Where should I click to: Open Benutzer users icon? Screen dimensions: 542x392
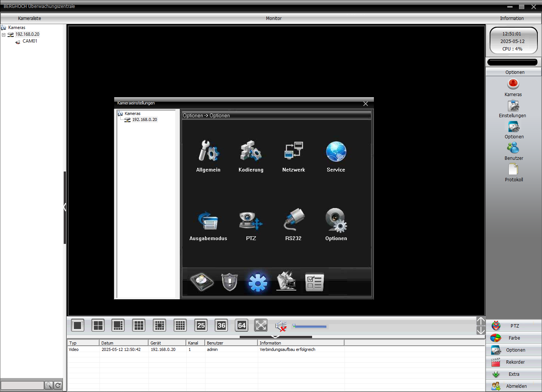(513, 148)
